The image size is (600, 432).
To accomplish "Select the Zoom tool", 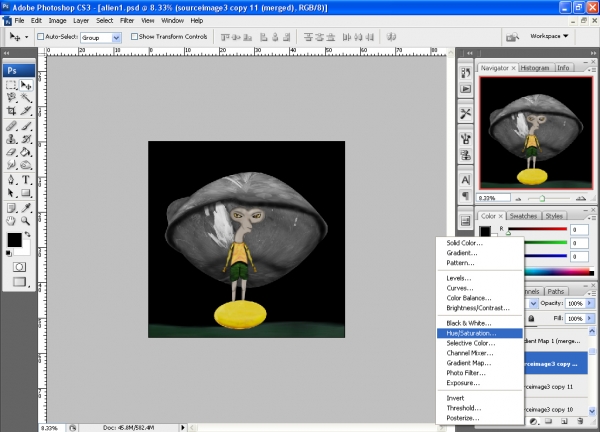I will coord(26,221).
